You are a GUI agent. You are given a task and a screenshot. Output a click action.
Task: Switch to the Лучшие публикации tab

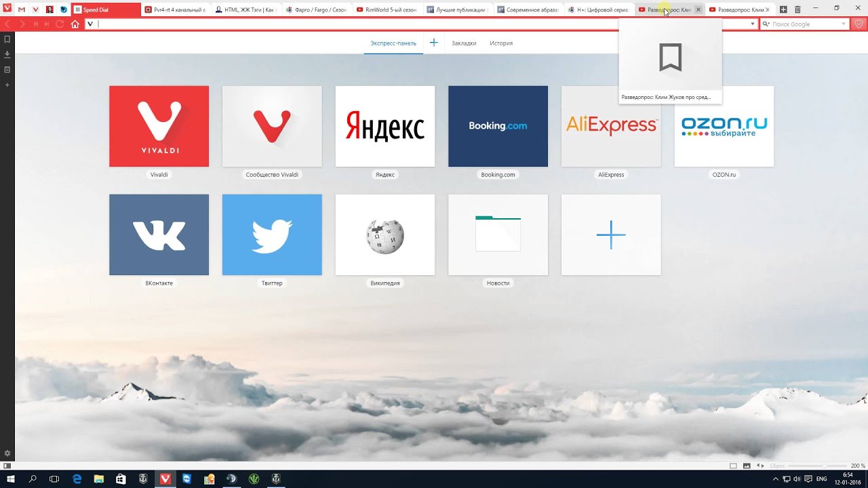tap(458, 9)
